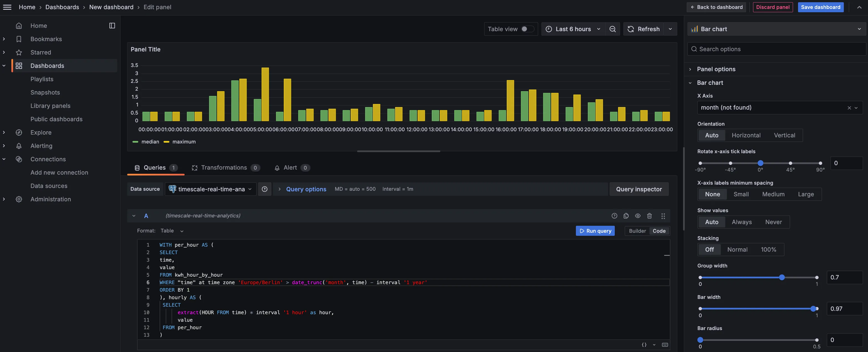Screen dimensions: 868x352
Task: Click the Explore compass icon
Action: click(x=19, y=133)
